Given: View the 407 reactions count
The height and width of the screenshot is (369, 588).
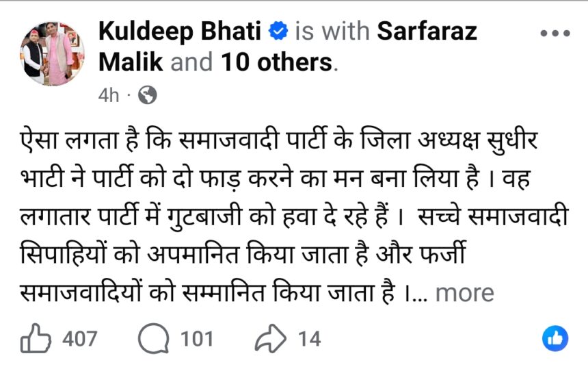Looking at the screenshot, I should (79, 339).
